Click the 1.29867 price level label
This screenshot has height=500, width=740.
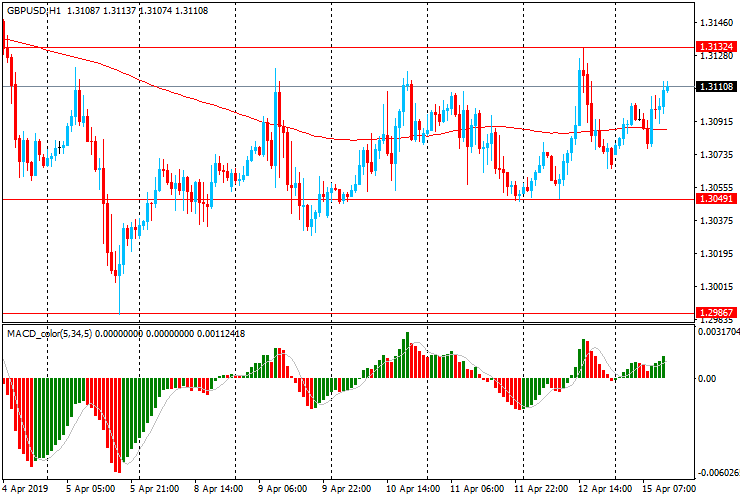point(718,313)
